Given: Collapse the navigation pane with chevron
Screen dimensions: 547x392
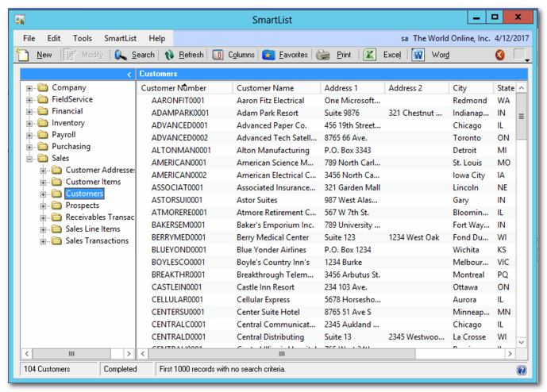Looking at the screenshot, I should [129, 75].
